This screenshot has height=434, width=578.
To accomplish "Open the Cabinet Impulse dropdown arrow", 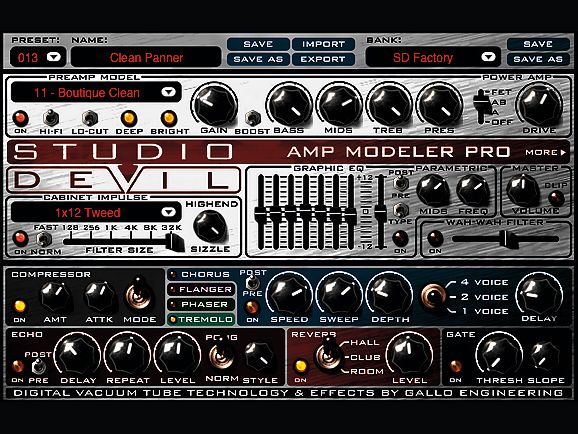I will click(x=168, y=212).
